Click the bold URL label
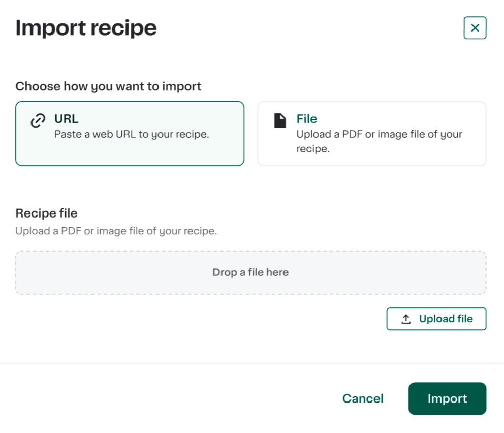 [66, 119]
